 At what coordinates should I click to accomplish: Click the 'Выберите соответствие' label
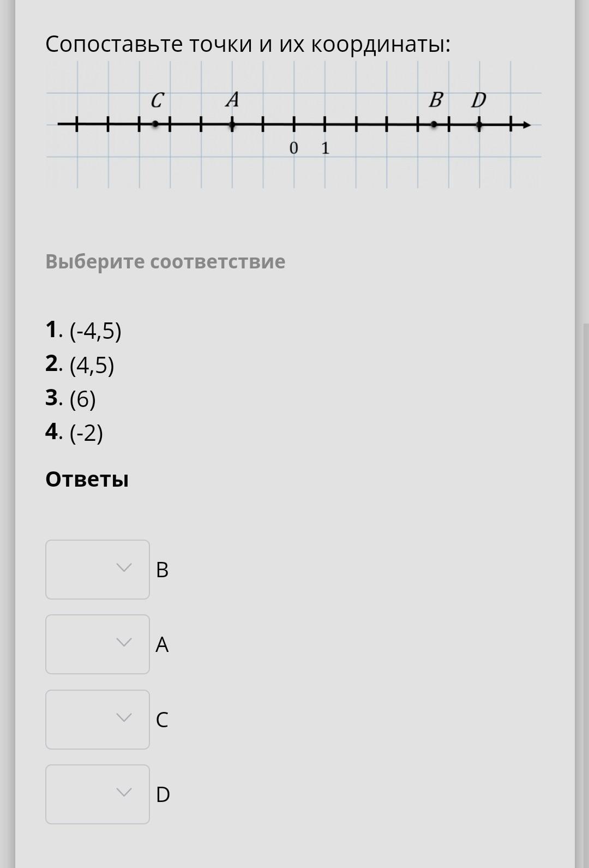tap(165, 261)
